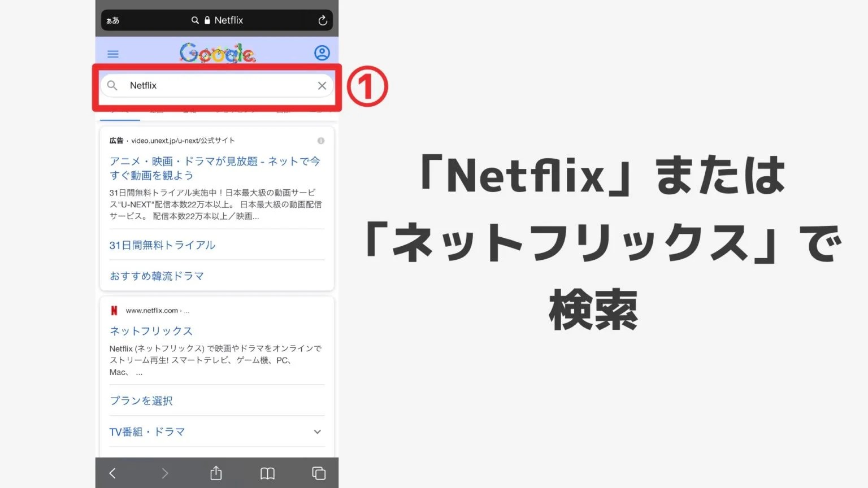Tap the Netflix favicon in the result
The width and height of the screenshot is (868, 488).
[x=114, y=311]
